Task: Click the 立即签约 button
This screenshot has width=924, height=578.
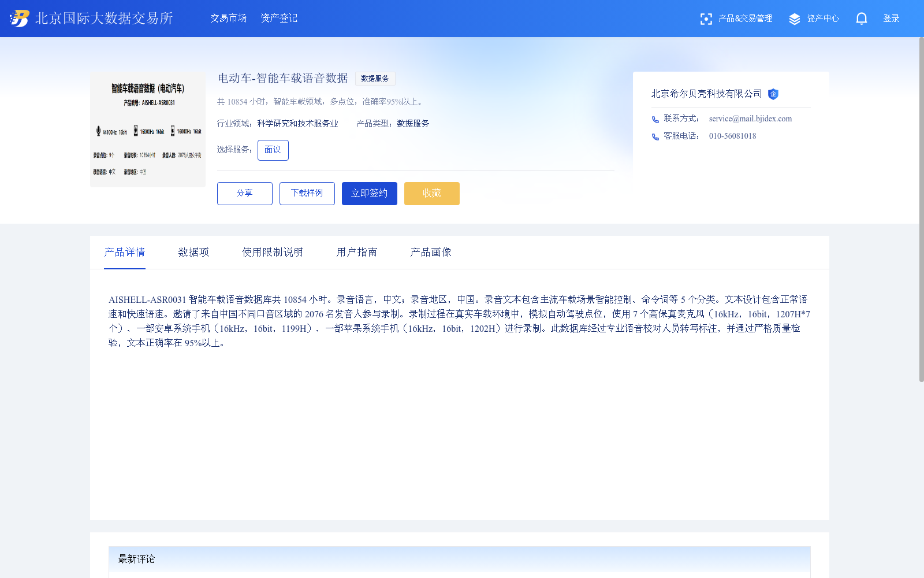Action: (370, 194)
